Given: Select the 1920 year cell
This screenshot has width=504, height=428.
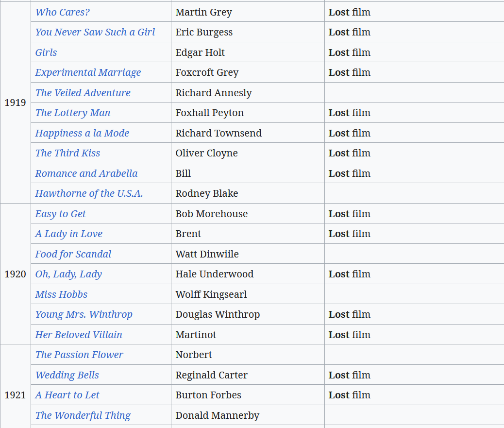Looking at the screenshot, I should (15, 274).
